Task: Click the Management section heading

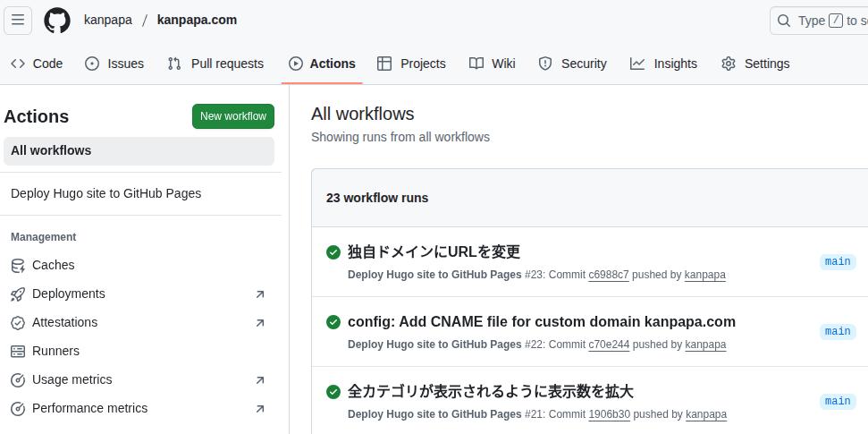Action: click(x=43, y=237)
